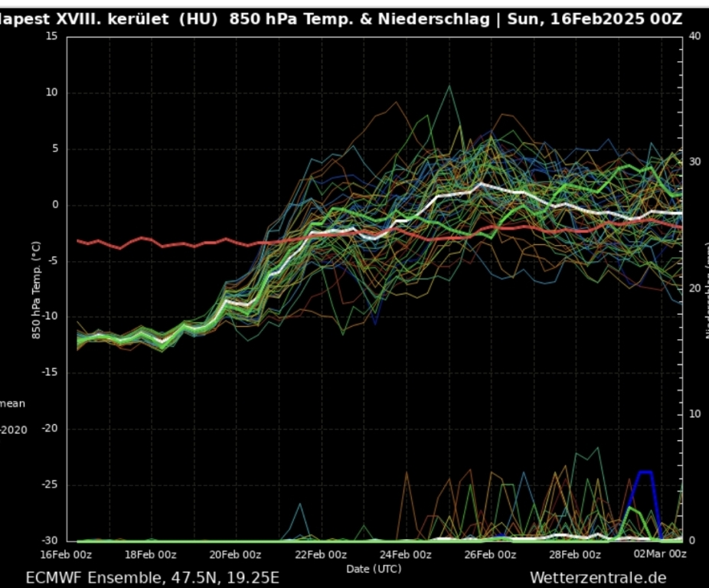Screen dimensions: 709x588
Task: Click the 24Feb 00z axis label
Action: [405, 554]
